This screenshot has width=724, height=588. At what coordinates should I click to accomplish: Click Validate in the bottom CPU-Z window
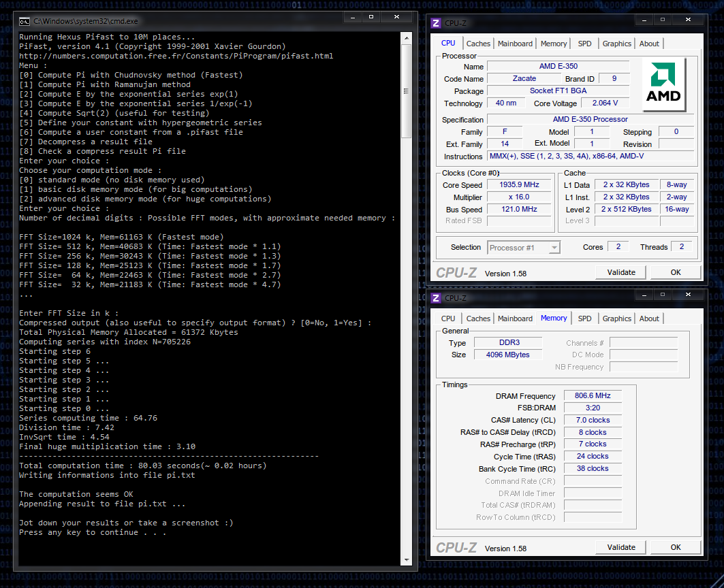click(621, 547)
